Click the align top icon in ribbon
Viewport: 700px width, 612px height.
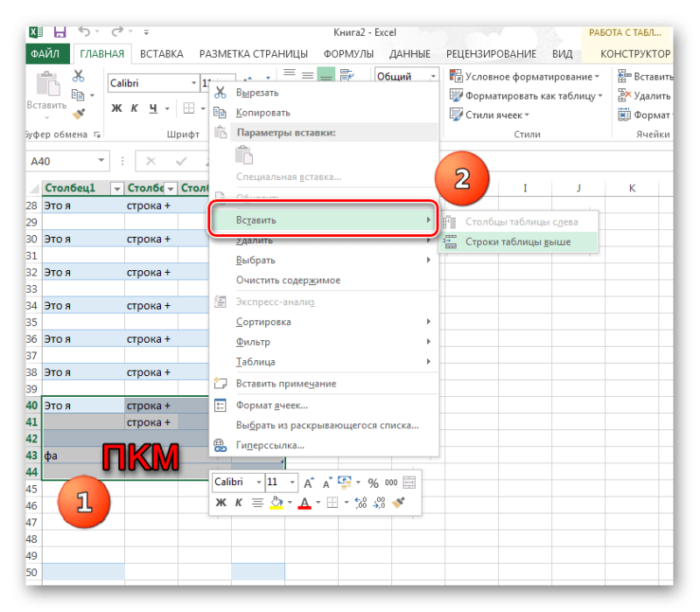click(290, 74)
